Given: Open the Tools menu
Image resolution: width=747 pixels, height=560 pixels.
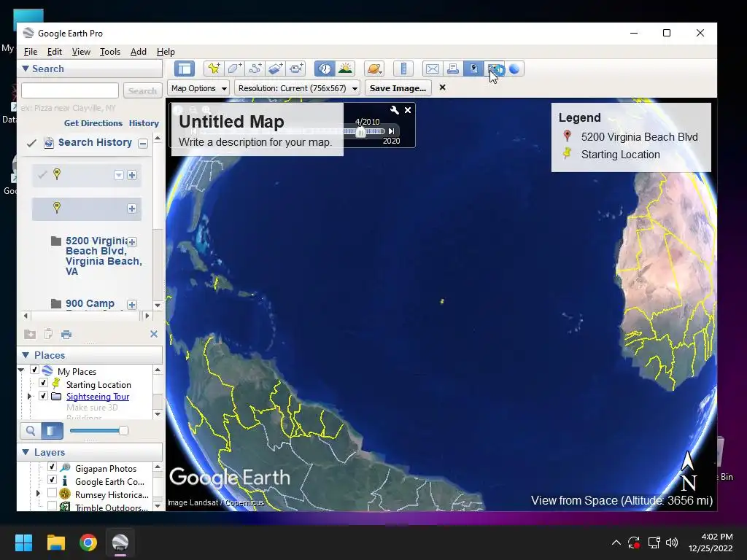Looking at the screenshot, I should (110, 52).
